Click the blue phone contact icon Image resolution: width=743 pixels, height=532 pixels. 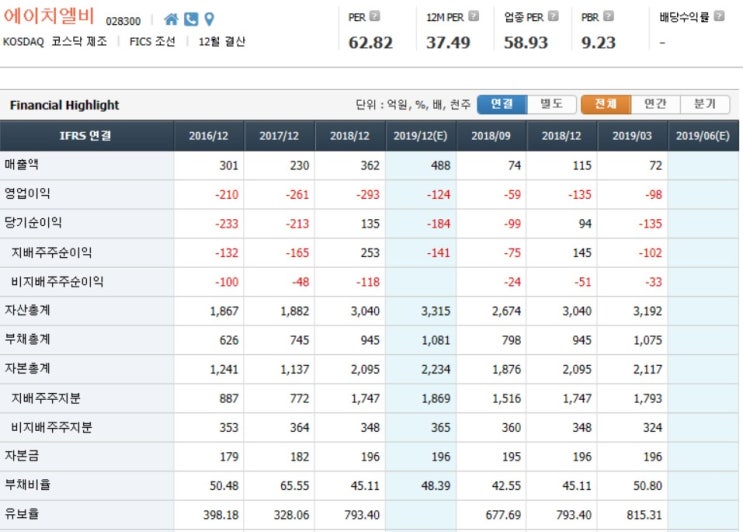(x=191, y=19)
